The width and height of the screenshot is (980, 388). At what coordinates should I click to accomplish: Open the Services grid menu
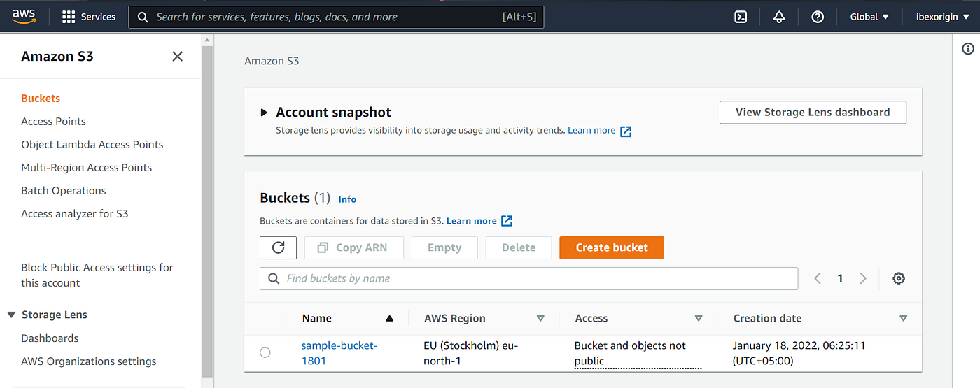click(89, 17)
